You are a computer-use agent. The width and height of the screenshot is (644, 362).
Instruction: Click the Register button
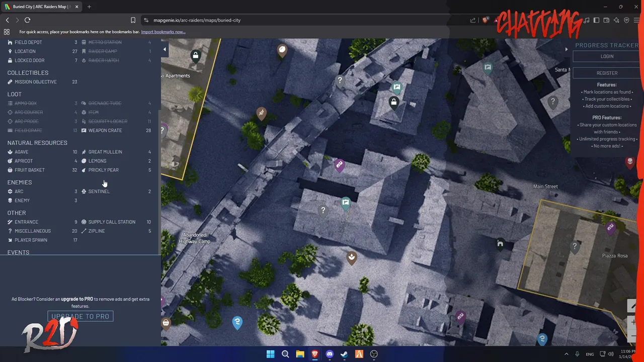(607, 73)
